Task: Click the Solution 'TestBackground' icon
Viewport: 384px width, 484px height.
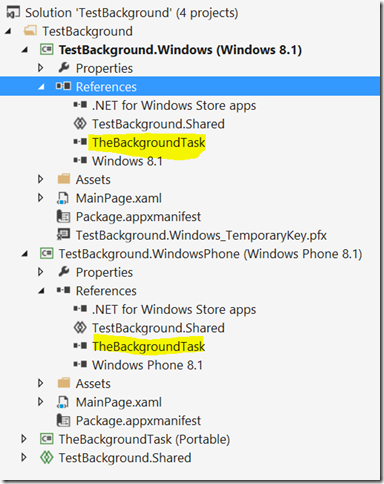Action: [13, 13]
